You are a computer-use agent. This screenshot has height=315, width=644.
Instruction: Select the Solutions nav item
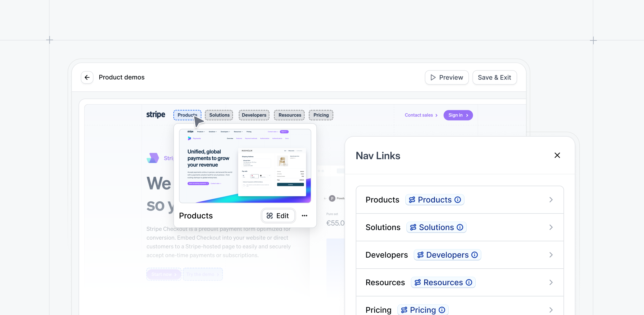(x=219, y=115)
